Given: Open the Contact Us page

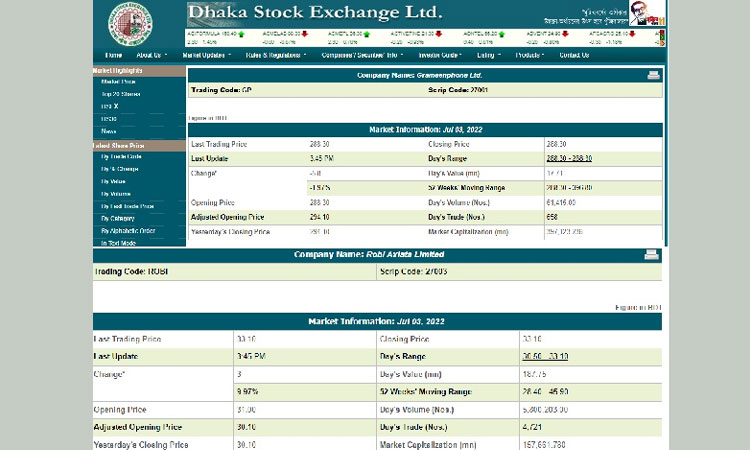Looking at the screenshot, I should [574, 55].
